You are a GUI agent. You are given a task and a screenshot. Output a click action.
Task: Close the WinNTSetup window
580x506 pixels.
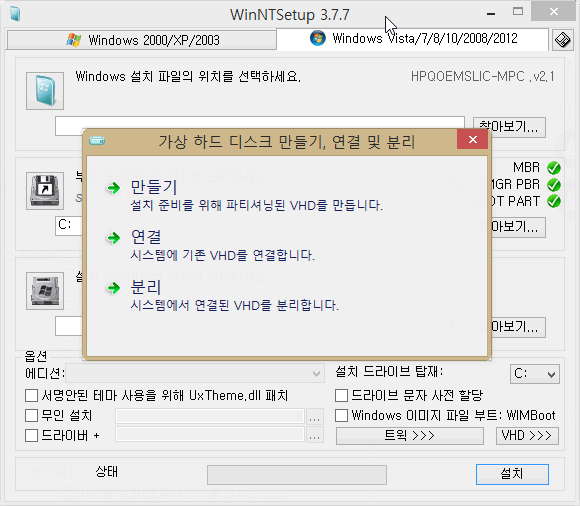click(554, 12)
